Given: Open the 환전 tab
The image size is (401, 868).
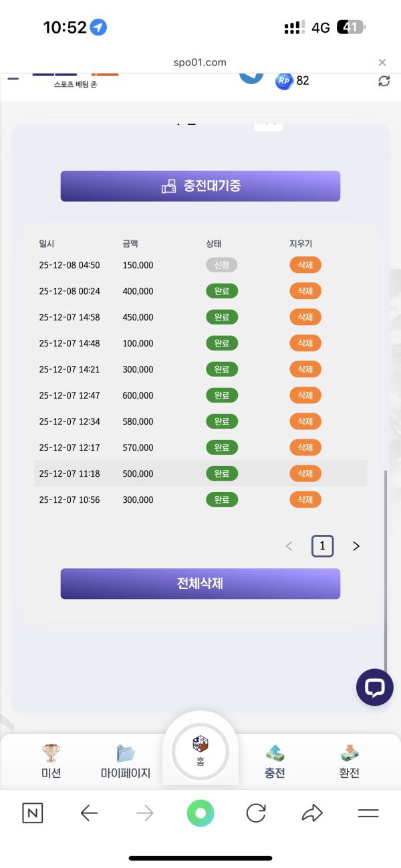Looking at the screenshot, I should click(x=349, y=761).
